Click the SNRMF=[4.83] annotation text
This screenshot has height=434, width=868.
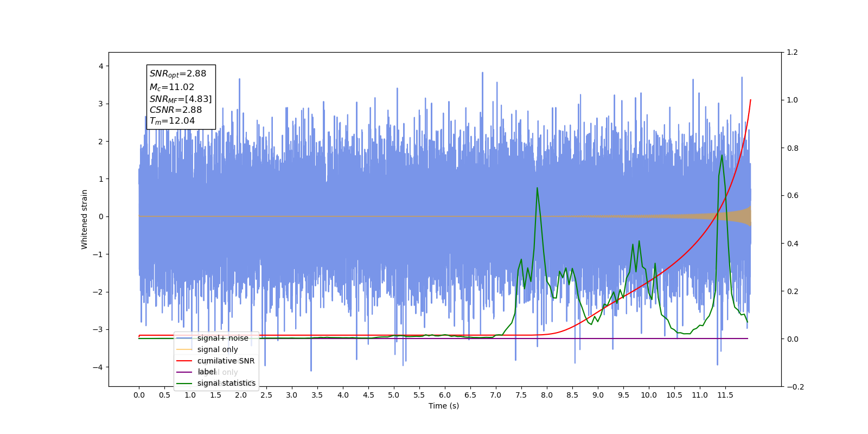tap(181, 99)
